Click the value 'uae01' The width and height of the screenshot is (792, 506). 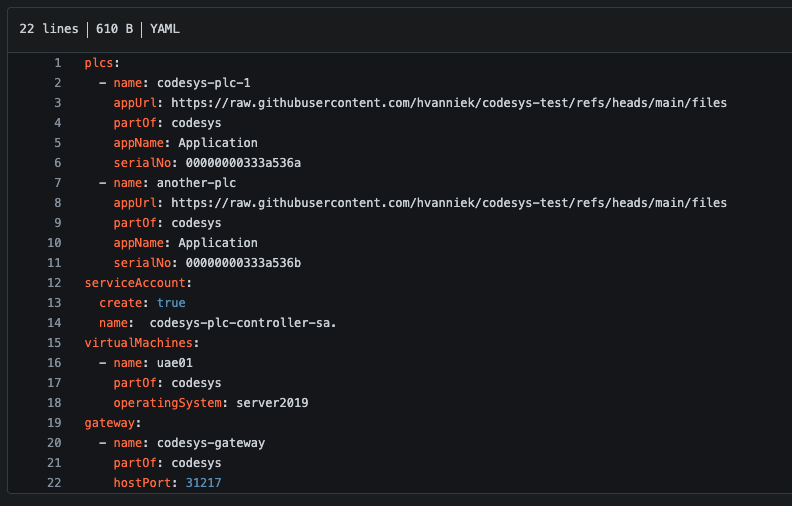[x=175, y=363]
